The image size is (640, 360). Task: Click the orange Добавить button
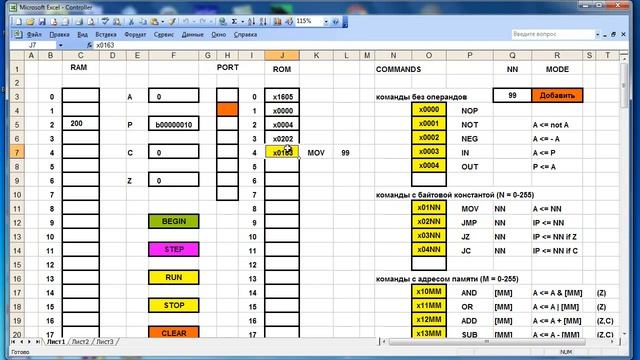click(x=557, y=96)
